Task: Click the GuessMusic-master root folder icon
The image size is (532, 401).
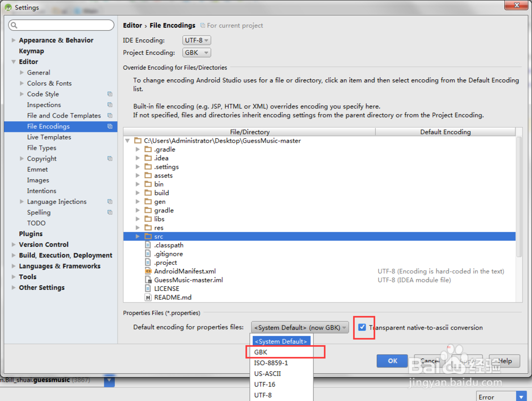Action: point(138,140)
